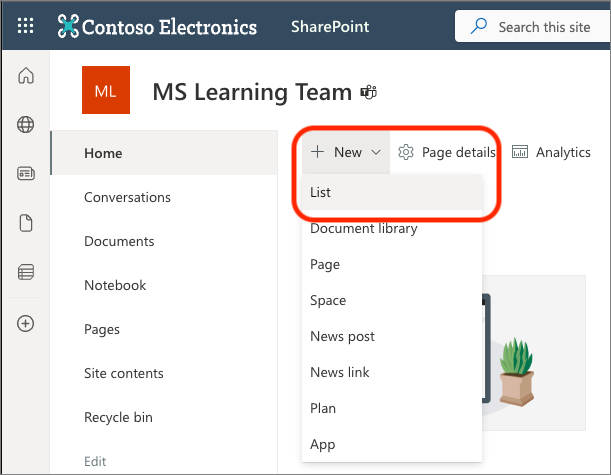Viewport: 611px width, 475px height.
Task: Click Page details label text
Action: [459, 152]
